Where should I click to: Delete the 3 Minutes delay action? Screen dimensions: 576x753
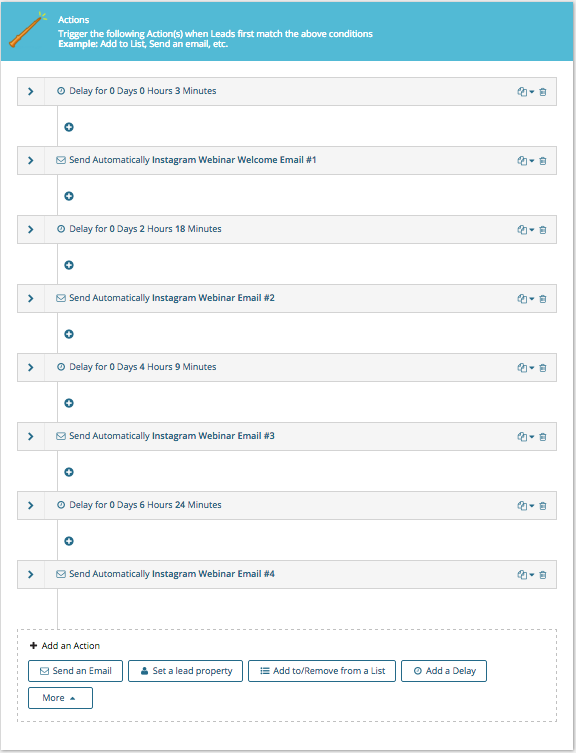[543, 92]
